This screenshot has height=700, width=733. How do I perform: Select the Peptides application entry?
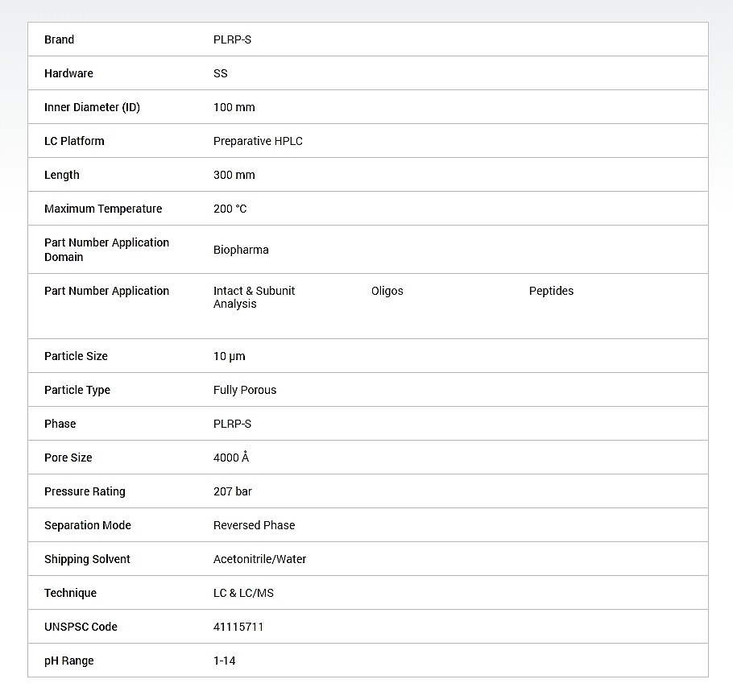[x=551, y=291]
